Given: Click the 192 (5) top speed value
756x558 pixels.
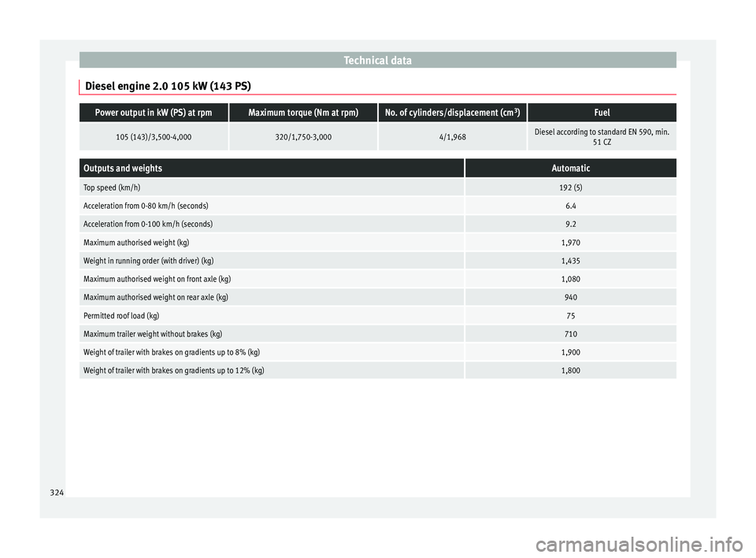Looking at the screenshot, I should [570, 188].
